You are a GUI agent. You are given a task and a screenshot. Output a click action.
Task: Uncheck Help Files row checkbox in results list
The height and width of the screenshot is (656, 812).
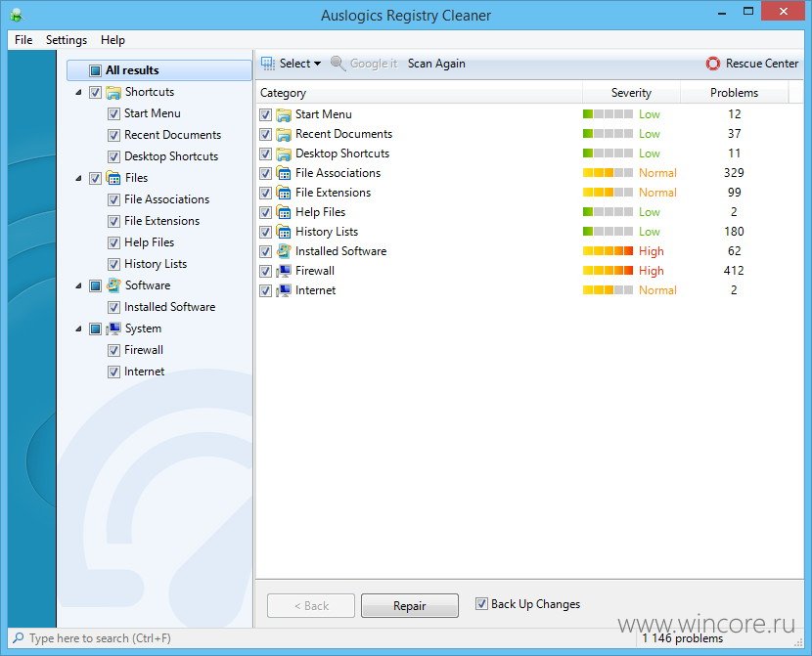click(266, 212)
